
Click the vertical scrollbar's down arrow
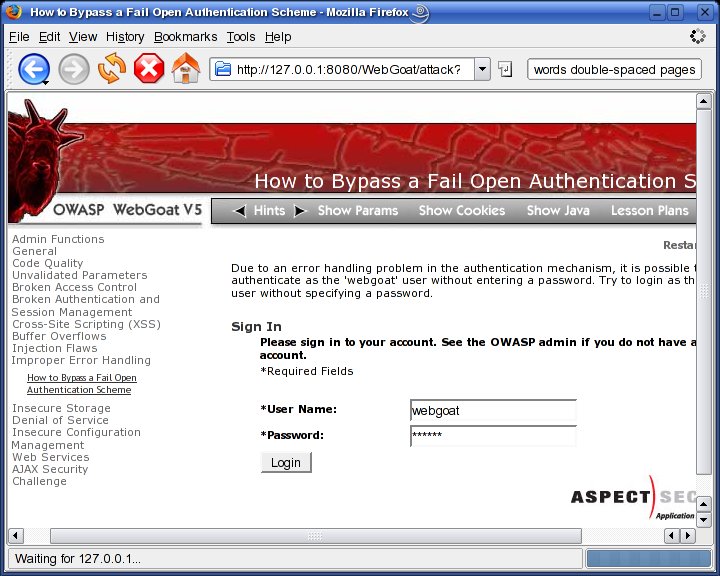pyautogui.click(x=703, y=520)
